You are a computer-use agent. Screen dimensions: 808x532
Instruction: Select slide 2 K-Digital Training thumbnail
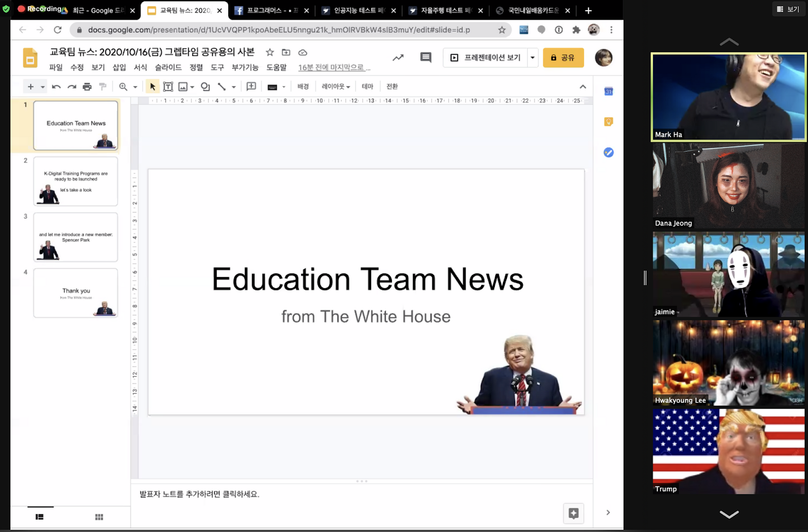click(76, 181)
